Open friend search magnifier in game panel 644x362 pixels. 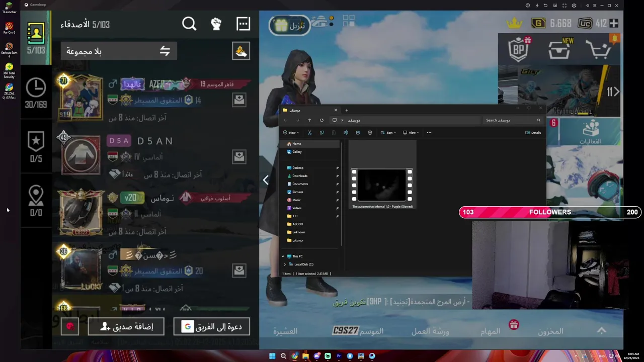pos(189,24)
